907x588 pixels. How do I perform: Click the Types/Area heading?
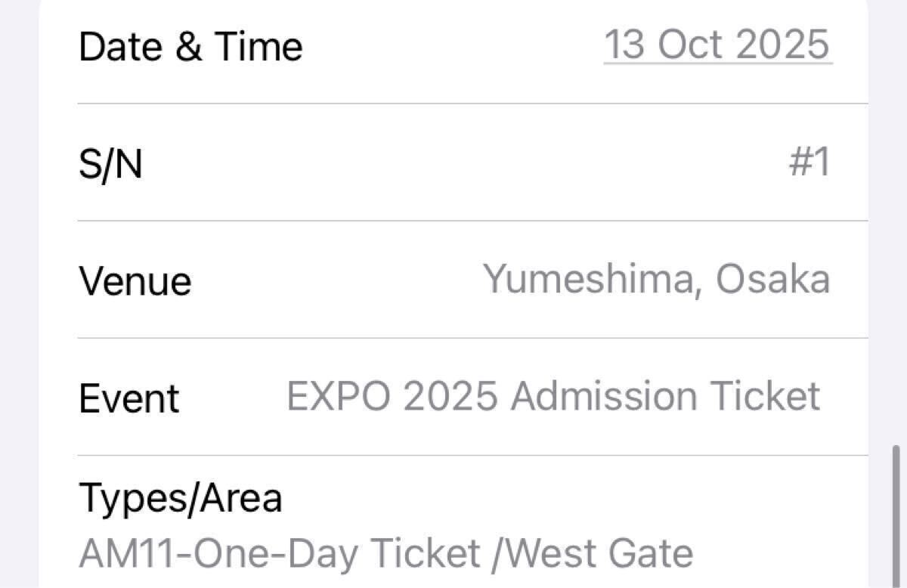pos(181,498)
